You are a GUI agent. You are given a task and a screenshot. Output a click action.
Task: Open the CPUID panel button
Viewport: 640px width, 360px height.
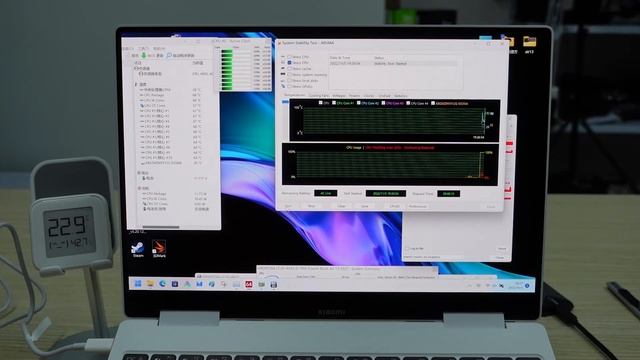pos(394,206)
